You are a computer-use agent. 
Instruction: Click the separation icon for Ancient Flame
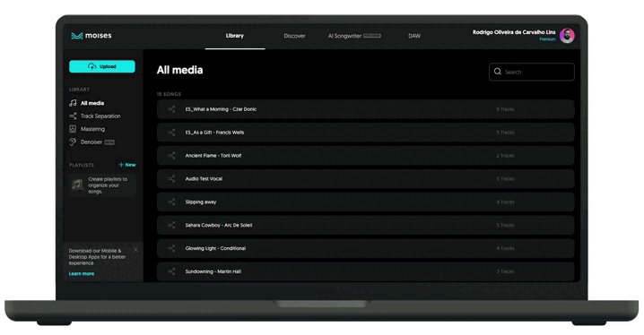(x=171, y=156)
